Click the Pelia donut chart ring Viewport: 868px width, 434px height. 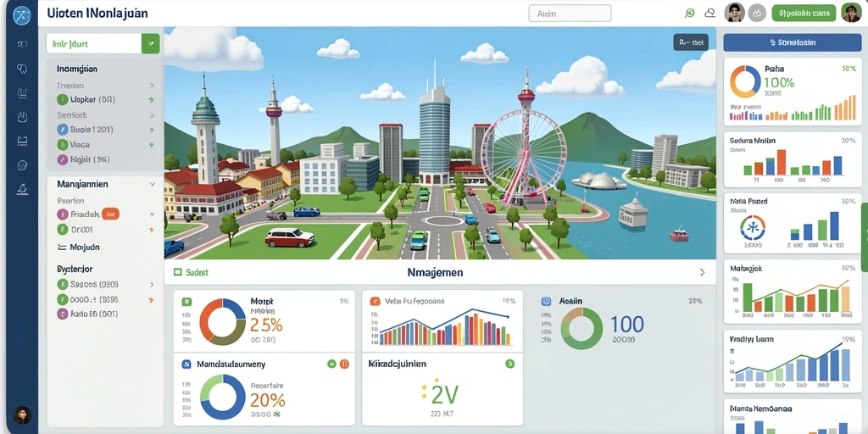tap(745, 81)
